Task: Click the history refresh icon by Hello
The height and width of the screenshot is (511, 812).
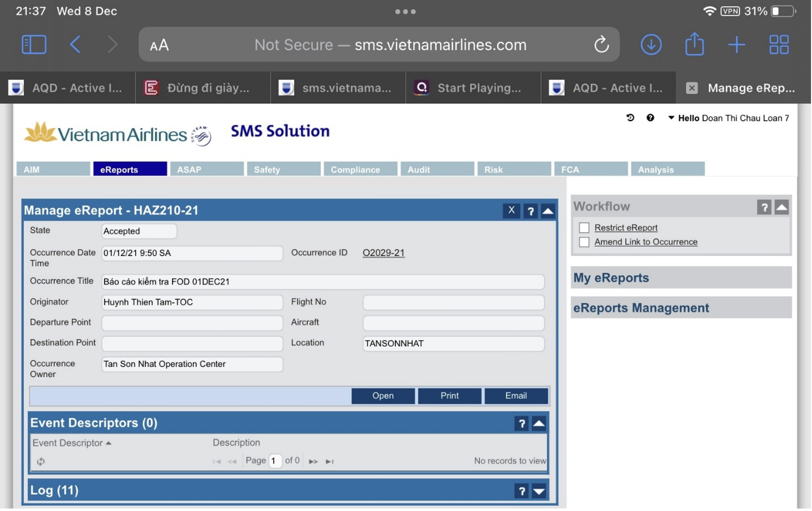Action: pos(630,118)
